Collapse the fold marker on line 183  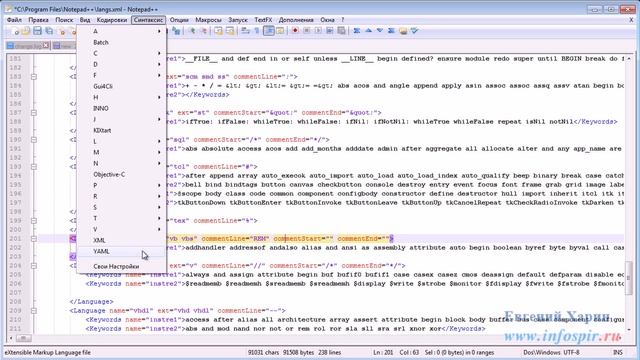click(x=34, y=77)
